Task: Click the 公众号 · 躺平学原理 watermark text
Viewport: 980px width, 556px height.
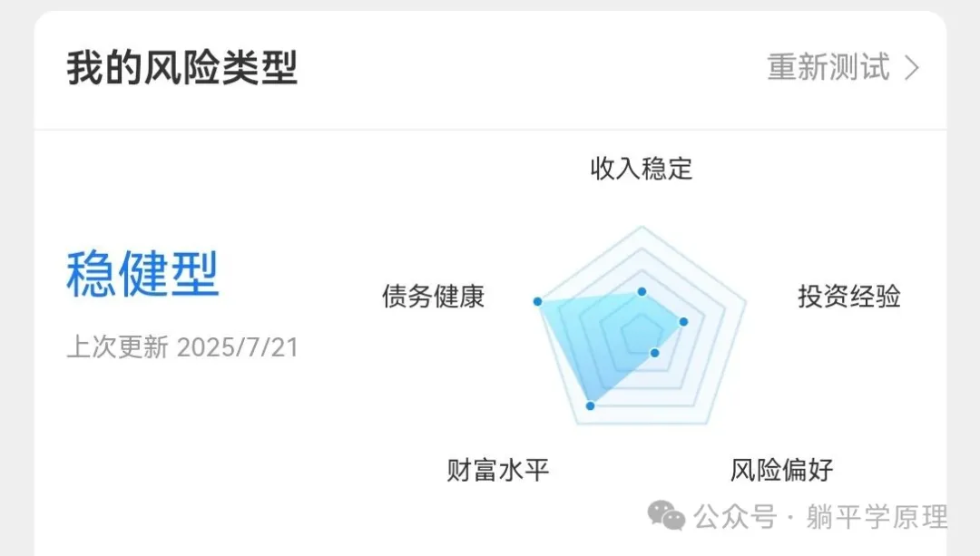Action: click(x=820, y=517)
